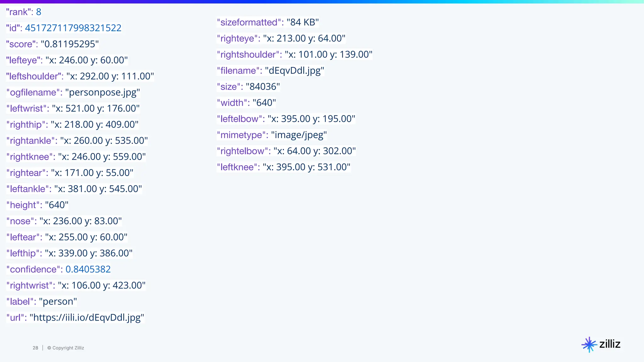This screenshot has height=362, width=644.
Task: Click the slide number 28
Action: [x=35, y=348]
